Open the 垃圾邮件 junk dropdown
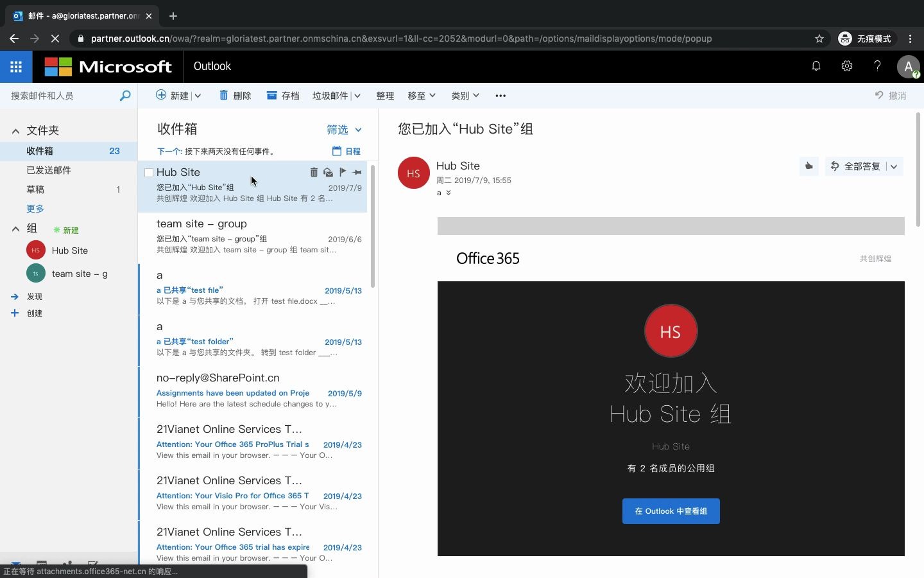The width and height of the screenshot is (924, 578). 357,96
